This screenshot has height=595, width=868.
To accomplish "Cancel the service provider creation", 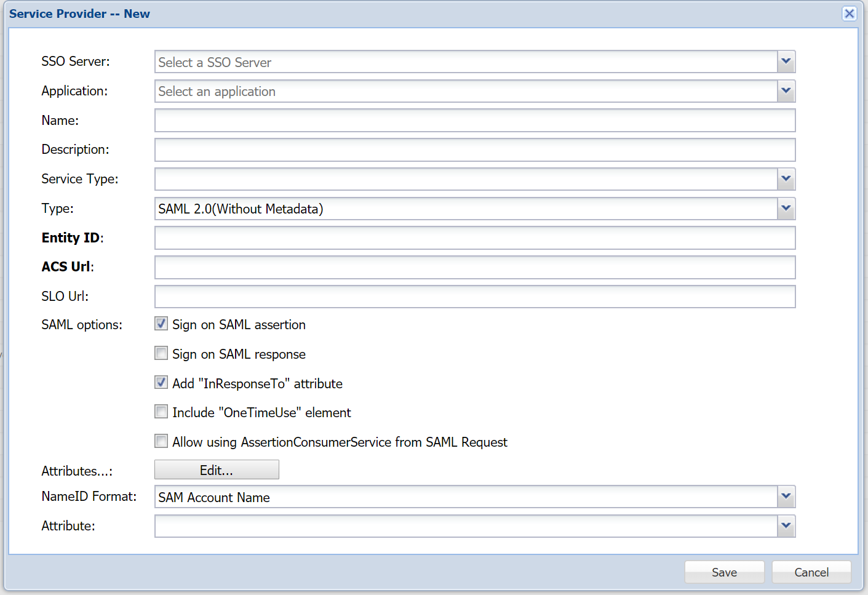I will click(811, 572).
